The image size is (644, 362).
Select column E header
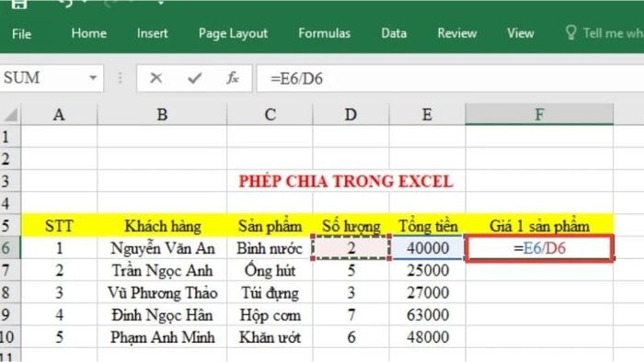click(x=427, y=114)
